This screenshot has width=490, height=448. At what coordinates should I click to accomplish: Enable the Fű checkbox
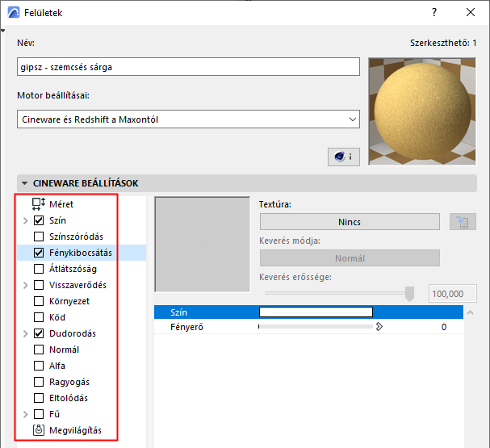point(39,414)
